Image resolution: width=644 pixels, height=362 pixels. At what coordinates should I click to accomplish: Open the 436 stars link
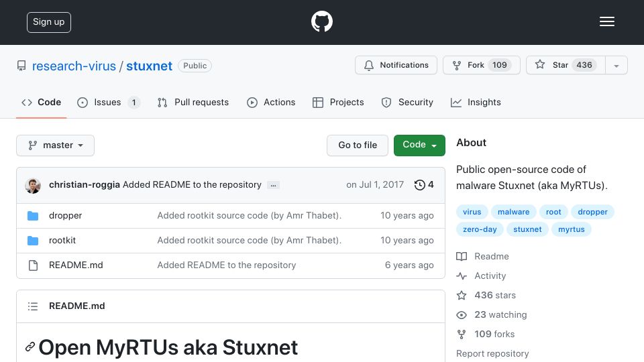(495, 295)
